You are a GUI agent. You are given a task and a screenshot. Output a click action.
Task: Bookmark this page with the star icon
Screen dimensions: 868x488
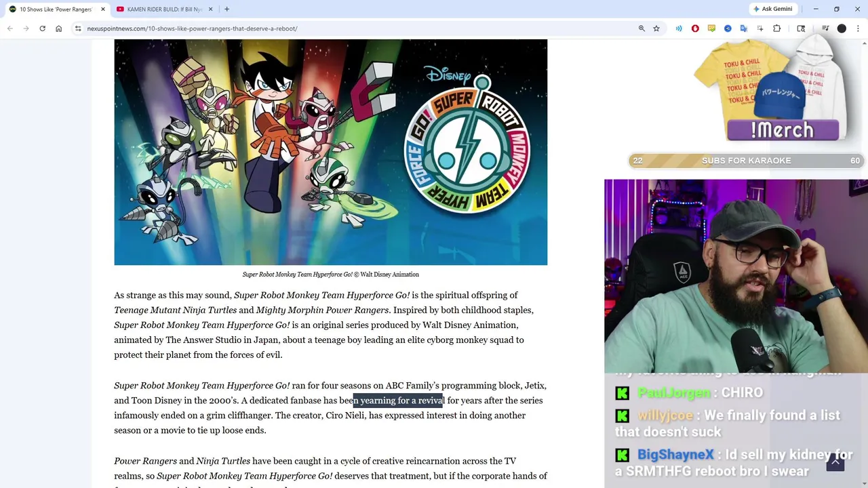(656, 28)
